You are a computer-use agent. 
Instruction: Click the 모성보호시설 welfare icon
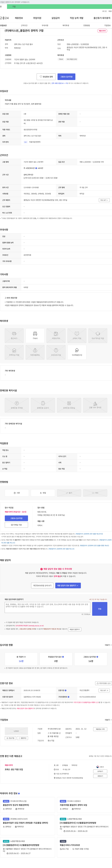point(56,352)
